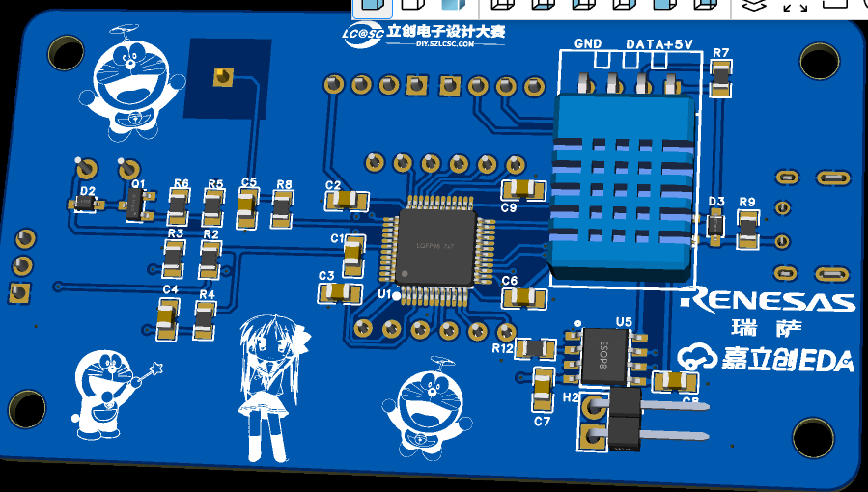
Task: Click transistor Q1 component
Action: [136, 205]
